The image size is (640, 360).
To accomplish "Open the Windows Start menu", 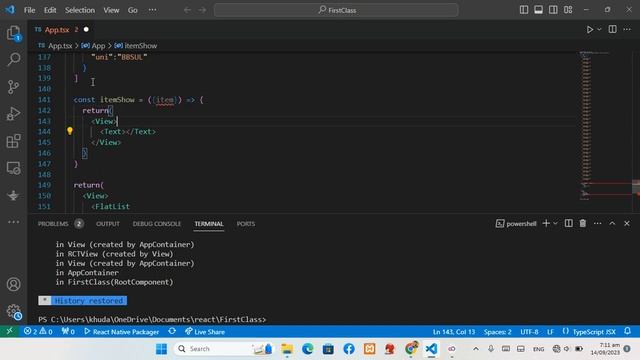I will [x=162, y=349].
